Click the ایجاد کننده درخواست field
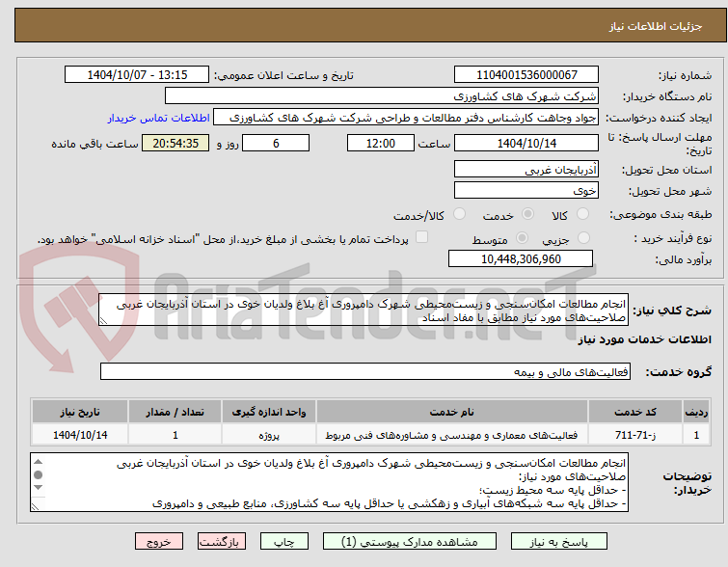 click(x=406, y=118)
